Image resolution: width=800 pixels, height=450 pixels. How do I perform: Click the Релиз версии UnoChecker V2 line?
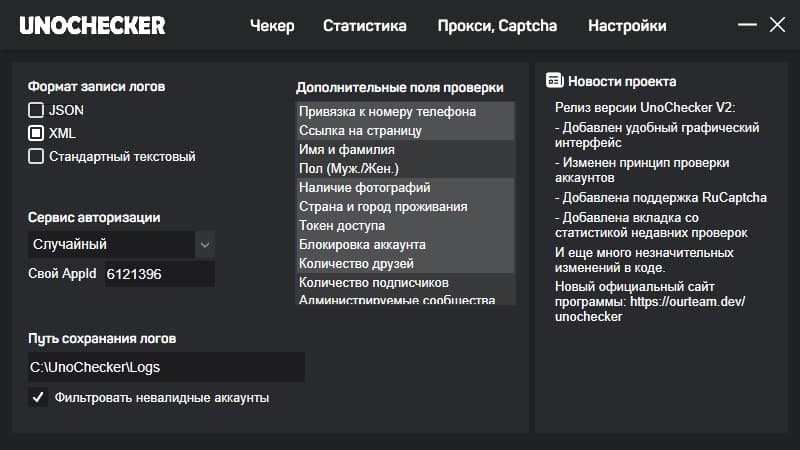(x=645, y=108)
